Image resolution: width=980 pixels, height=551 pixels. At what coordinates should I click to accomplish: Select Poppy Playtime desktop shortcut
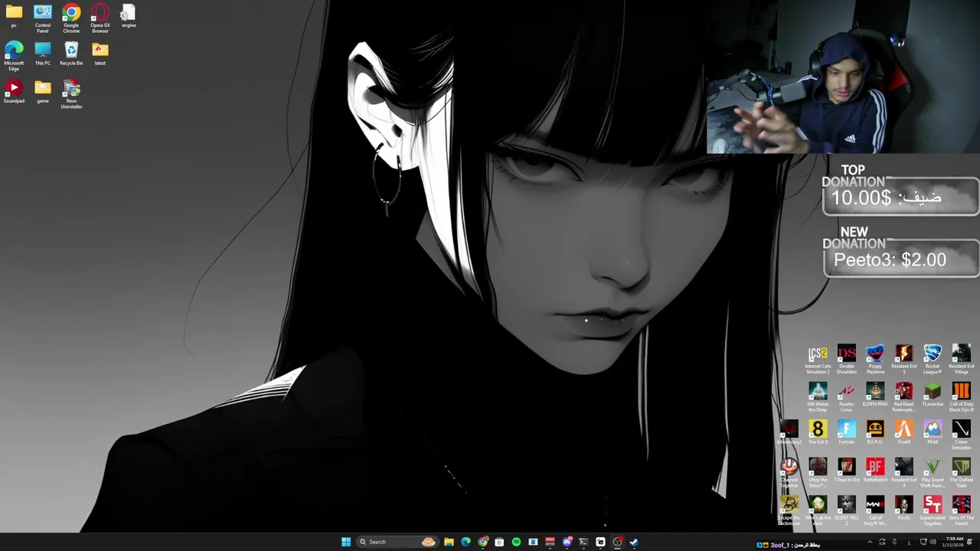click(x=875, y=360)
